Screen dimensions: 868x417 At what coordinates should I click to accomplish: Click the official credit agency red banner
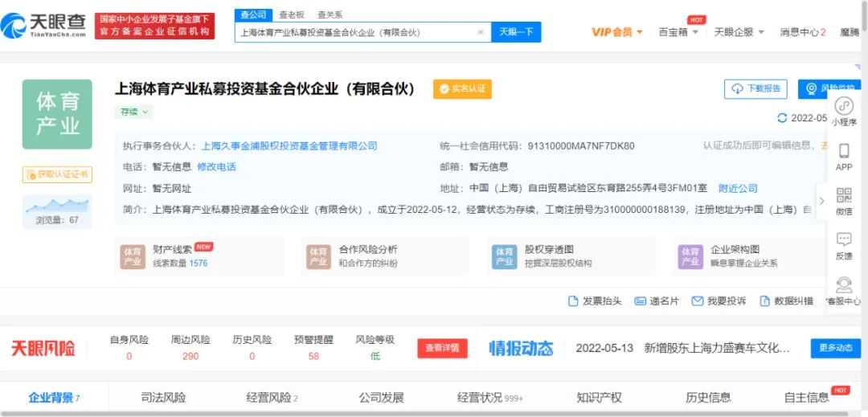[x=154, y=26]
